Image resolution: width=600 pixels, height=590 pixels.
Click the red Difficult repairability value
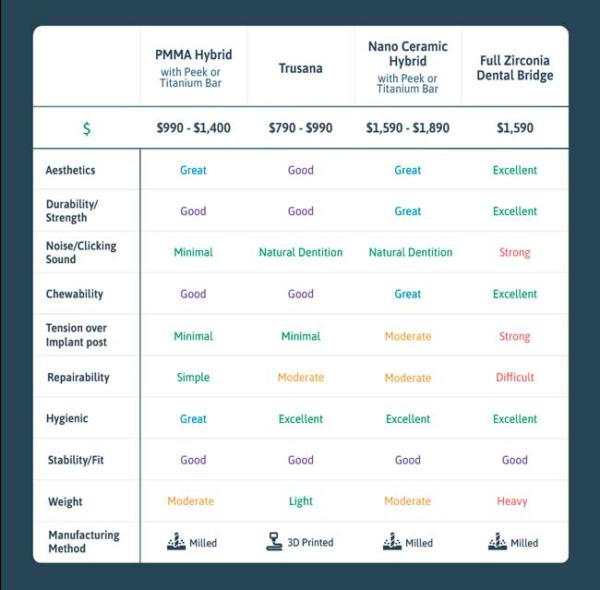click(x=515, y=377)
